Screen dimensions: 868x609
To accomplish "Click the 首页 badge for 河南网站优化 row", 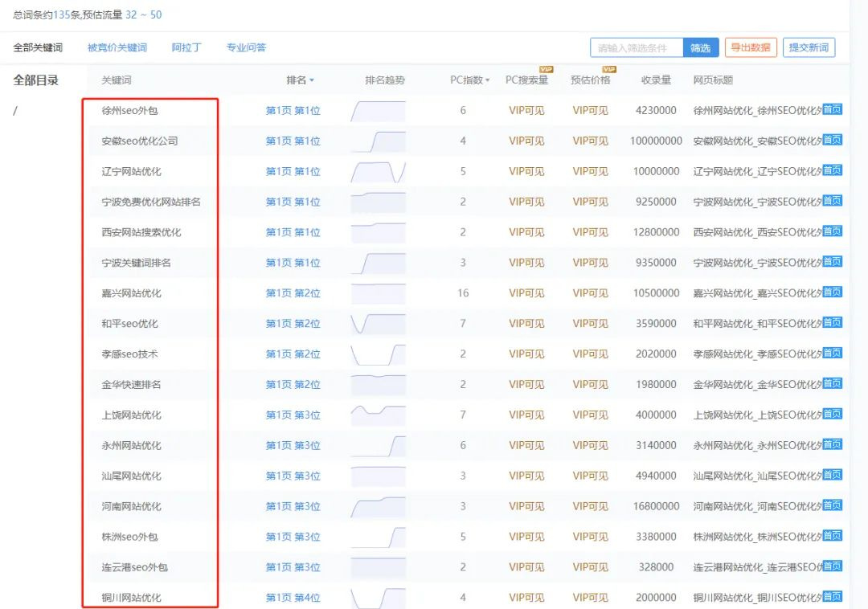I will (x=832, y=505).
